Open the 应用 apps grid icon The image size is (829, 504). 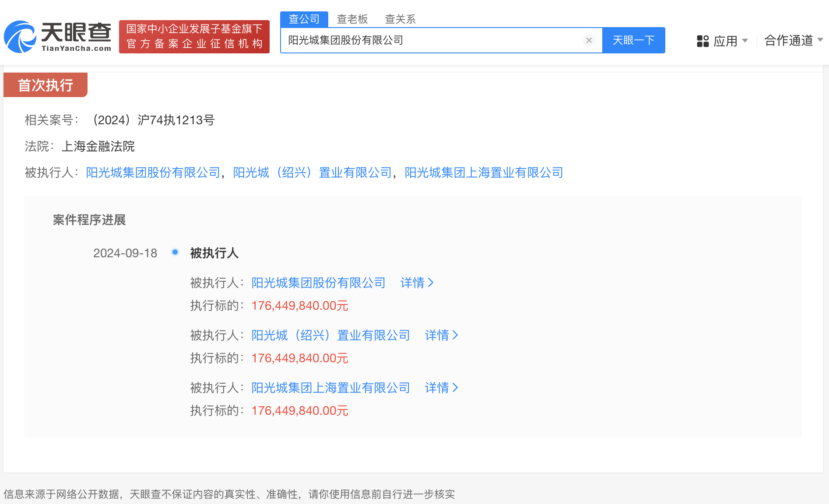pyautogui.click(x=703, y=40)
